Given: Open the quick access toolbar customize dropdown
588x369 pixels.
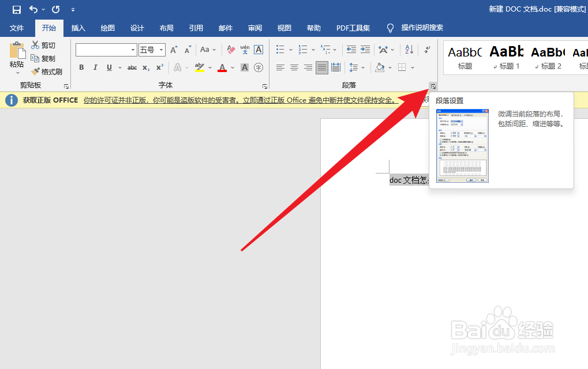Looking at the screenshot, I should coord(73,10).
